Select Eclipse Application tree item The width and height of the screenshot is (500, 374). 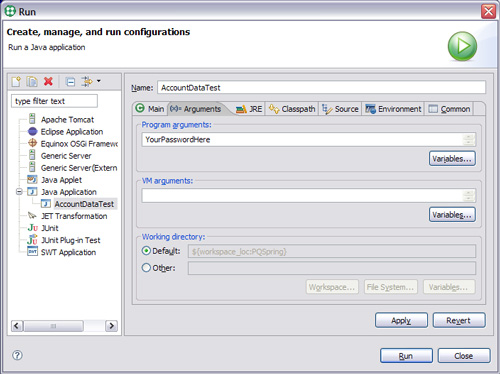point(72,131)
